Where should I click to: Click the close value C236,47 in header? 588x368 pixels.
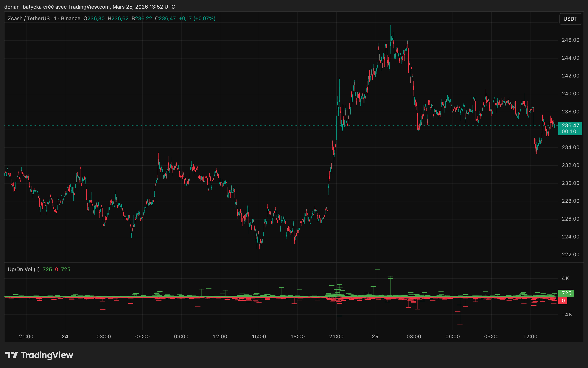[165, 19]
